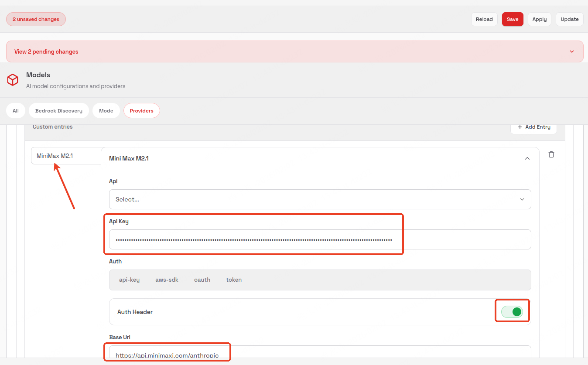
Task: Collapse the Mini Max M2.1 section
Action: 527,158
